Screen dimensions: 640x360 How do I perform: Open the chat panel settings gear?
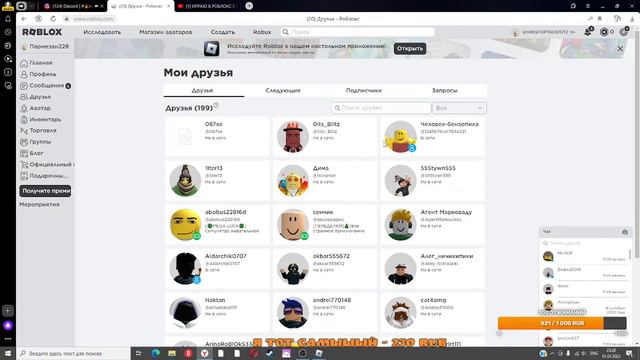click(624, 232)
